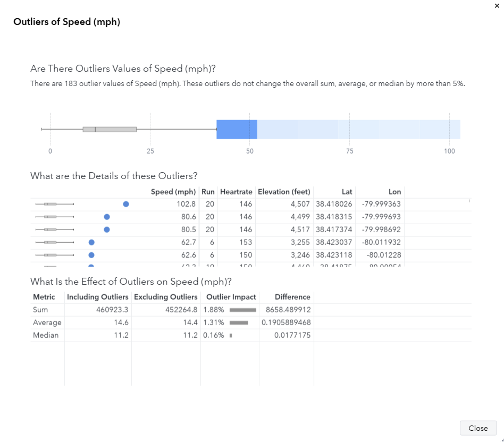The image size is (504, 442).
Task: Click the blue dot for 102.8 mph outlier
Action: (x=126, y=204)
